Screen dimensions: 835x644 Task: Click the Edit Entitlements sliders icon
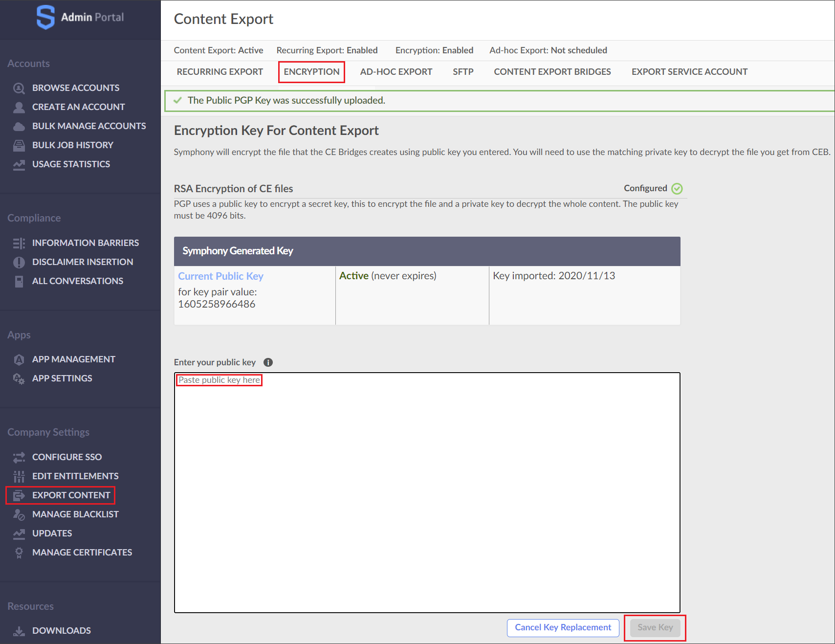[x=19, y=476]
